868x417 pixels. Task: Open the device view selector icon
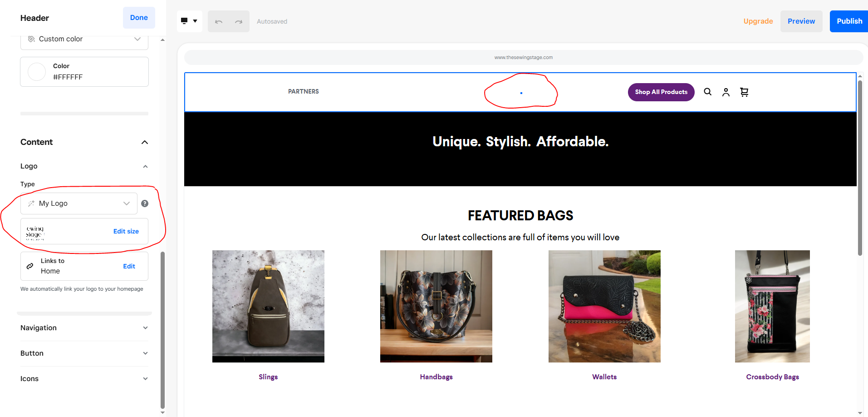click(x=189, y=21)
